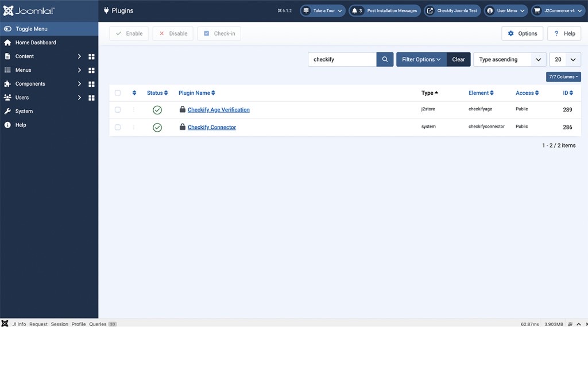
Task: Sort by the ID column header
Action: (568, 93)
